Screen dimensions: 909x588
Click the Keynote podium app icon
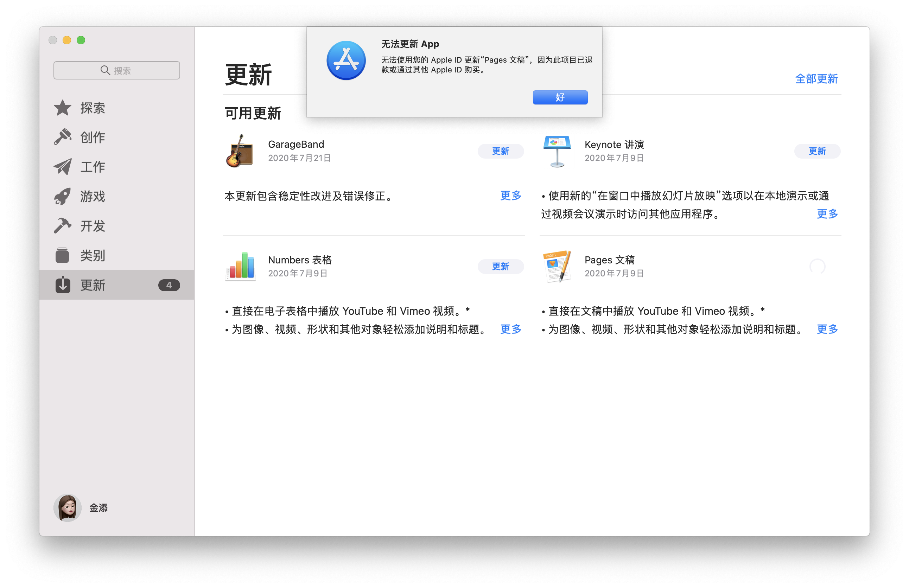[557, 151]
